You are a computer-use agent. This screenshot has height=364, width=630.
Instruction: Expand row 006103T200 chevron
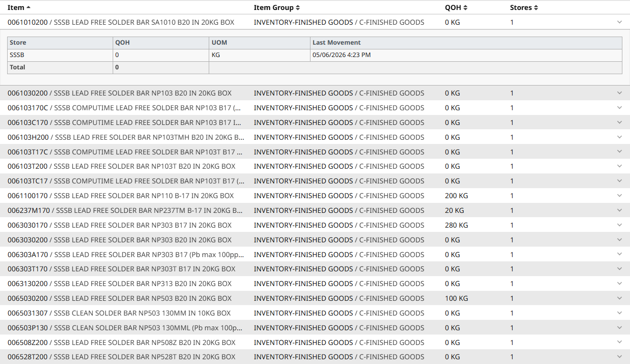click(x=619, y=166)
